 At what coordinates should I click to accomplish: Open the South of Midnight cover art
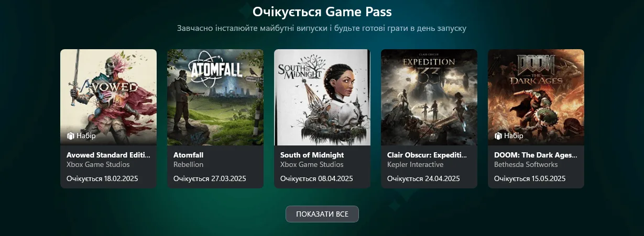point(322,97)
